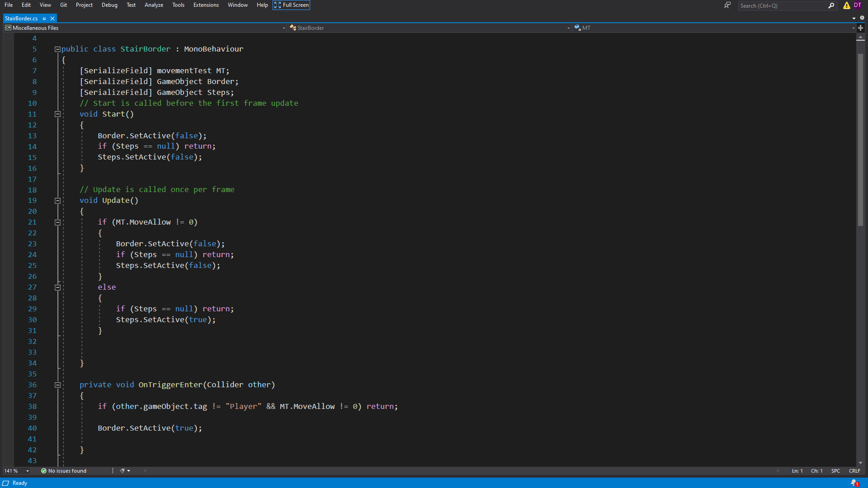The height and width of the screenshot is (488, 868).
Task: Collapse the StairBorder class outline
Action: [57, 49]
